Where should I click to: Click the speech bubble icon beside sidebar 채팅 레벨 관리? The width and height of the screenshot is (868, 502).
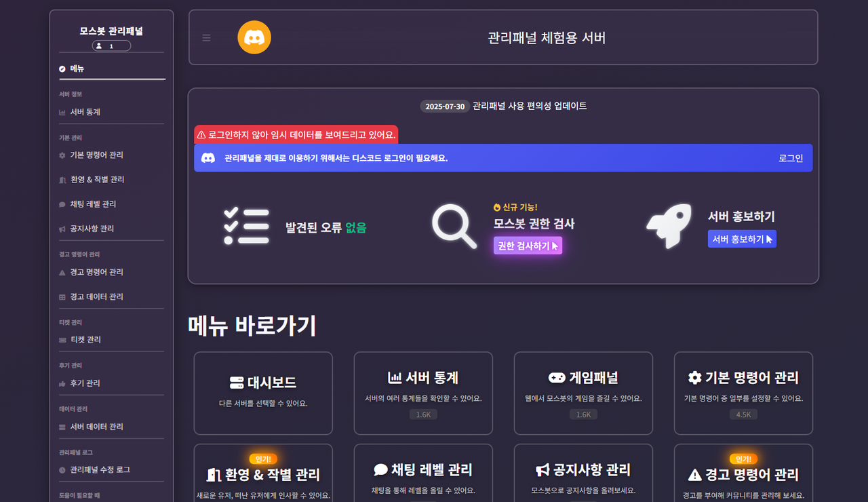(x=62, y=204)
